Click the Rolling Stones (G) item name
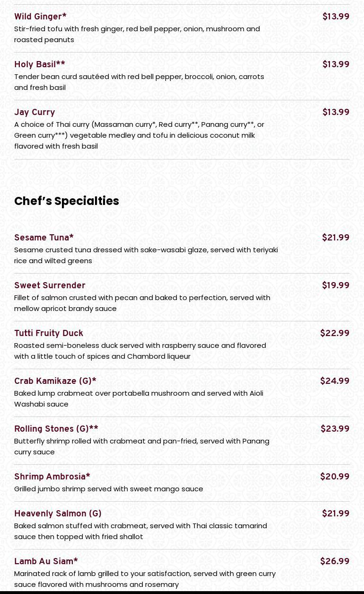The width and height of the screenshot is (364, 594). [56, 429]
